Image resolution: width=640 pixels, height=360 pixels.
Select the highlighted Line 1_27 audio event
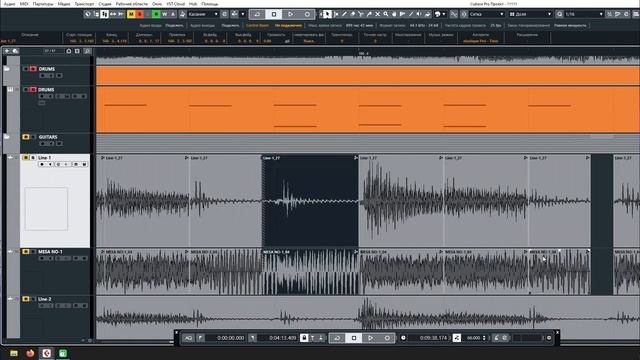tap(310, 200)
